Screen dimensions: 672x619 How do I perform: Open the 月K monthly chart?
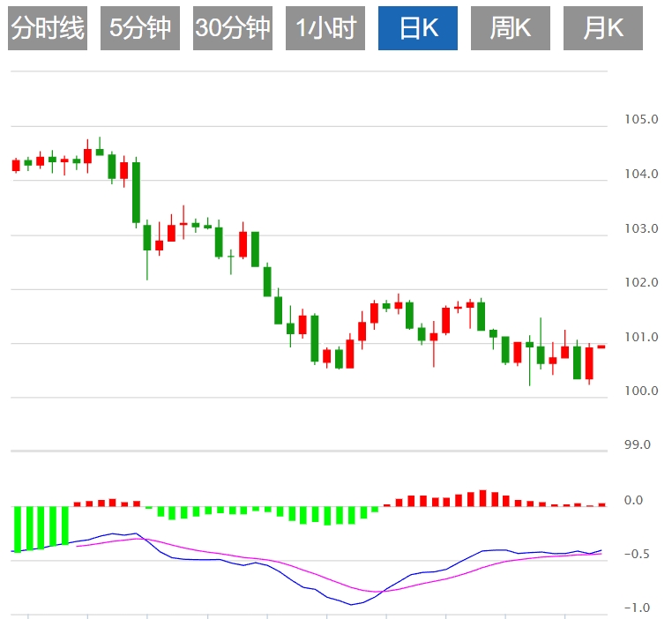pos(603,28)
